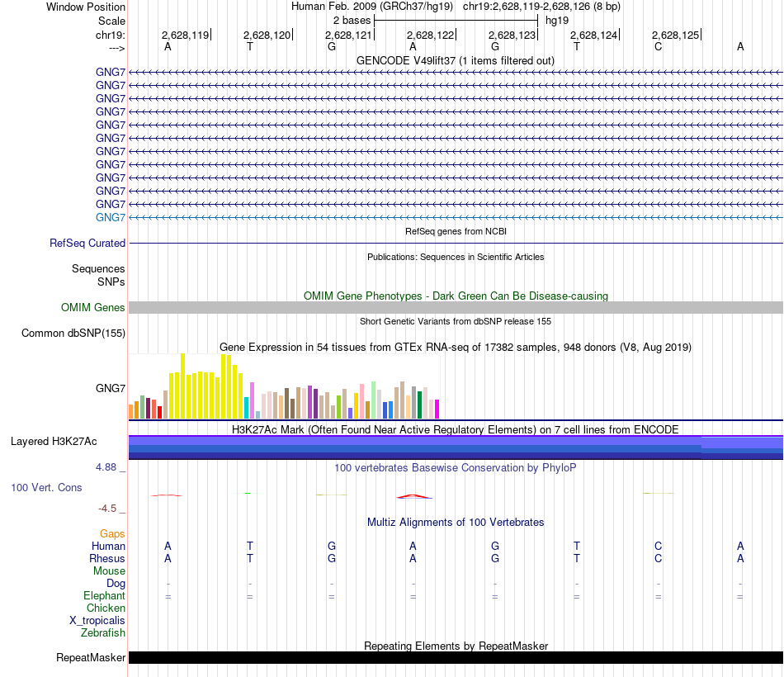Click the first T in the Rhesus row
The width and height of the screenshot is (784, 677).
click(250, 558)
